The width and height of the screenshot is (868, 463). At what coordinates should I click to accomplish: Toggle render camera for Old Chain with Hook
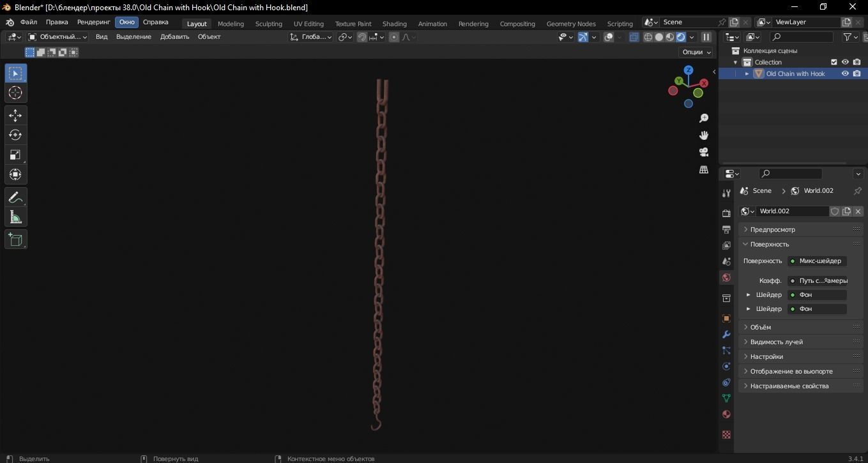[857, 73]
